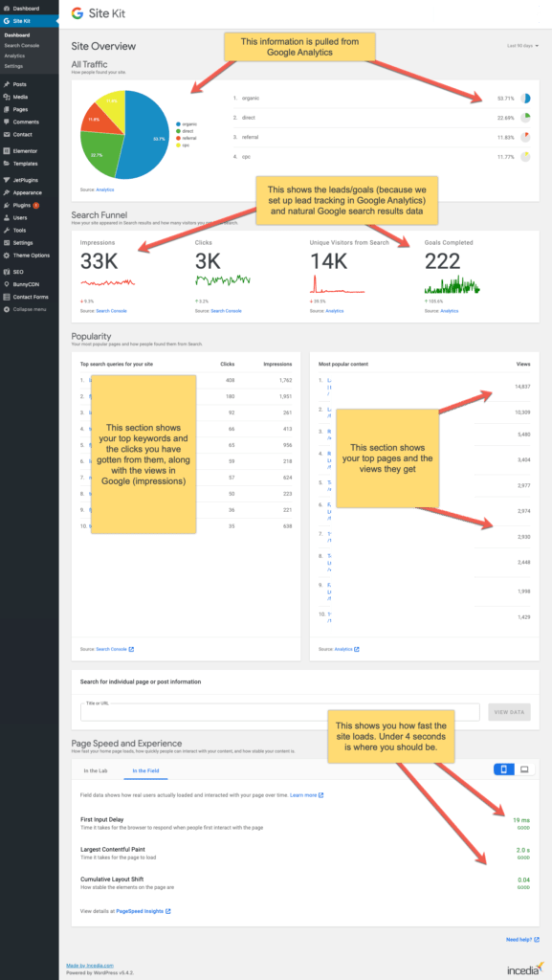Screen dimensions: 552x980
Task: Open Media library icon
Action: 7,97
